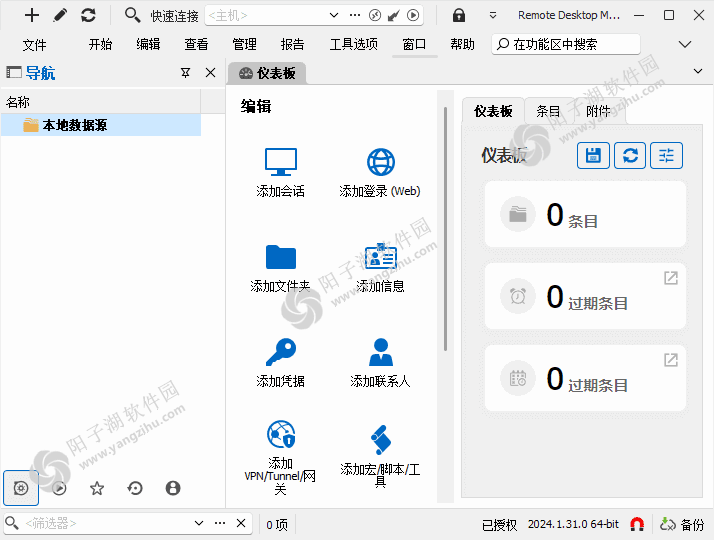714x540 pixels.
Task: Click 添加文件夹 folder icon
Action: 281,257
